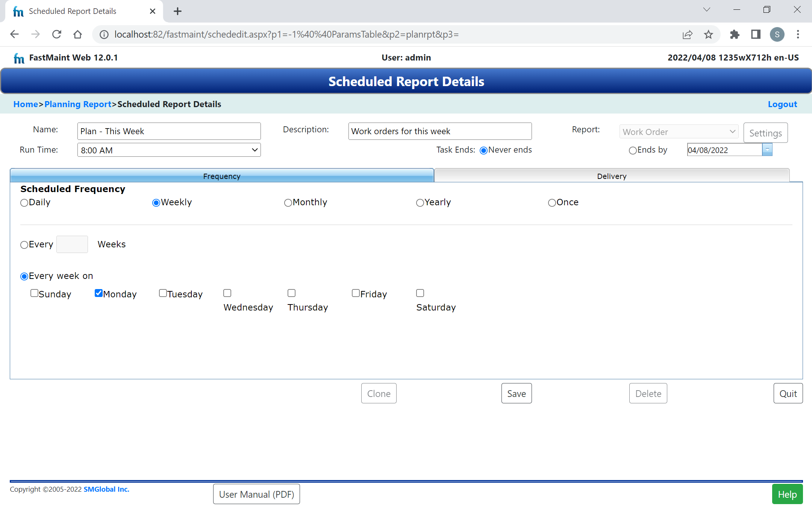Choose the Every N Weeks radio button
This screenshot has width=812, height=515.
24,245
